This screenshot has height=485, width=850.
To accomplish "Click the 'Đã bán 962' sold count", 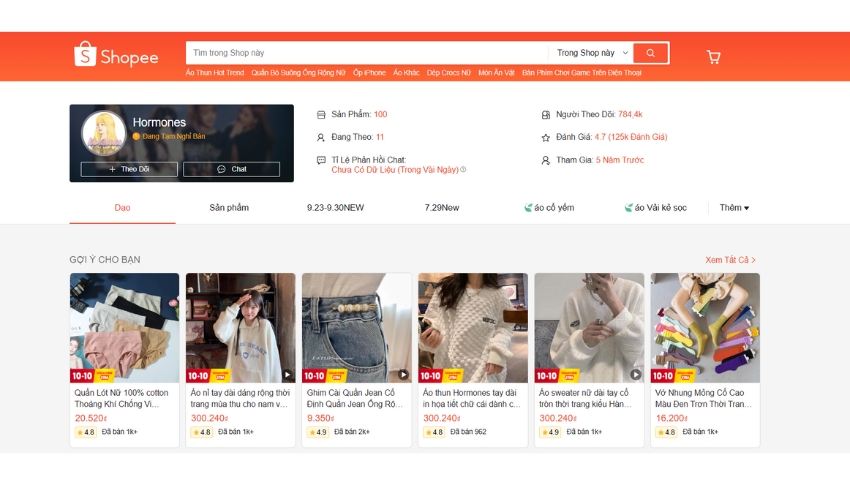I will [468, 432].
